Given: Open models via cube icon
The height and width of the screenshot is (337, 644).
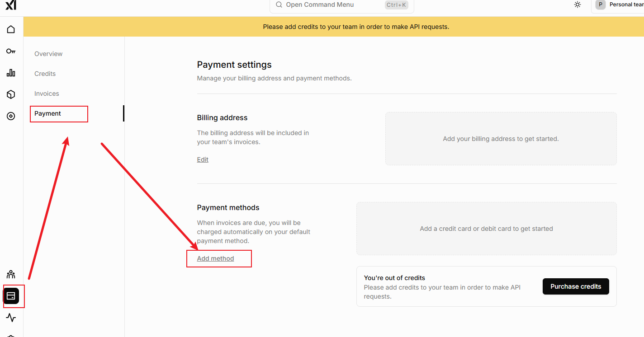Looking at the screenshot, I should click(x=11, y=94).
